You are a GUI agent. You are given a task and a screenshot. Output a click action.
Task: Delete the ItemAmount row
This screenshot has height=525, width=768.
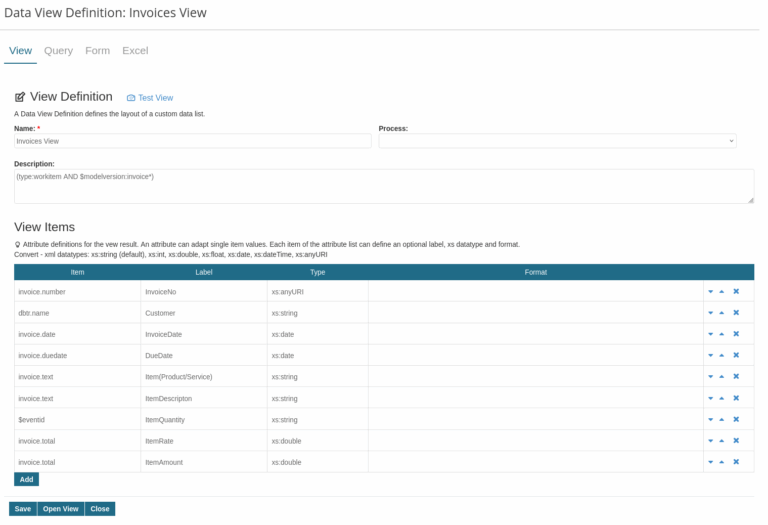coord(736,462)
